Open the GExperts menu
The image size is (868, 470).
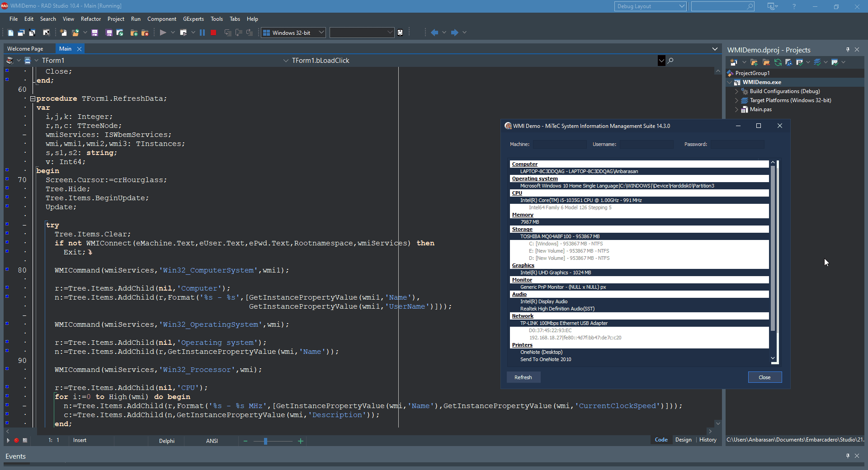193,19
